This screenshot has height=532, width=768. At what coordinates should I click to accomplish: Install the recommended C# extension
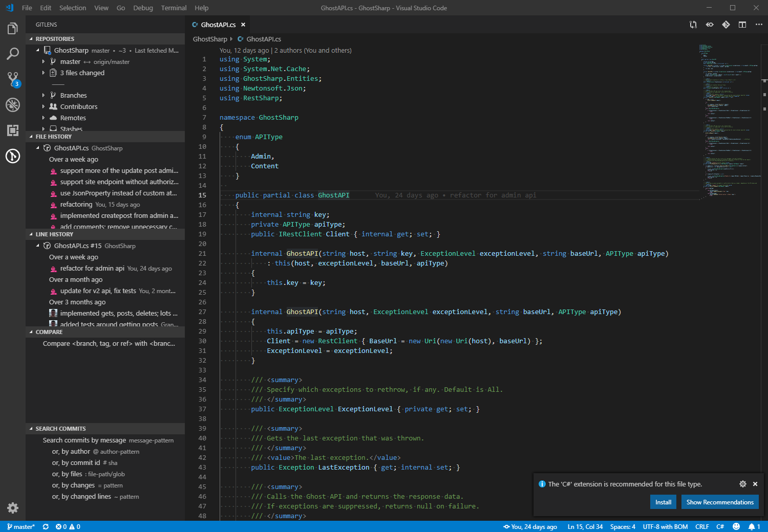click(663, 502)
